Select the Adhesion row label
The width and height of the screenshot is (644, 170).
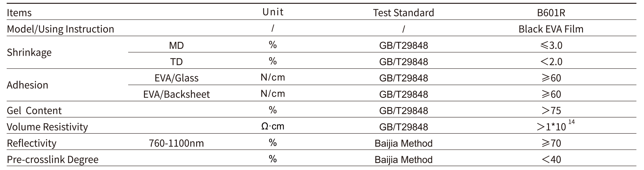click(27, 85)
